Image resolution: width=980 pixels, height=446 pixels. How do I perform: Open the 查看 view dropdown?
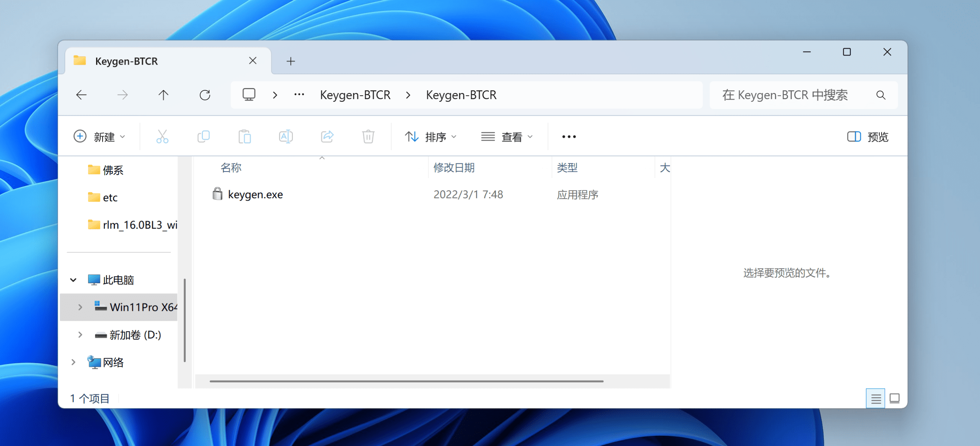coord(507,137)
